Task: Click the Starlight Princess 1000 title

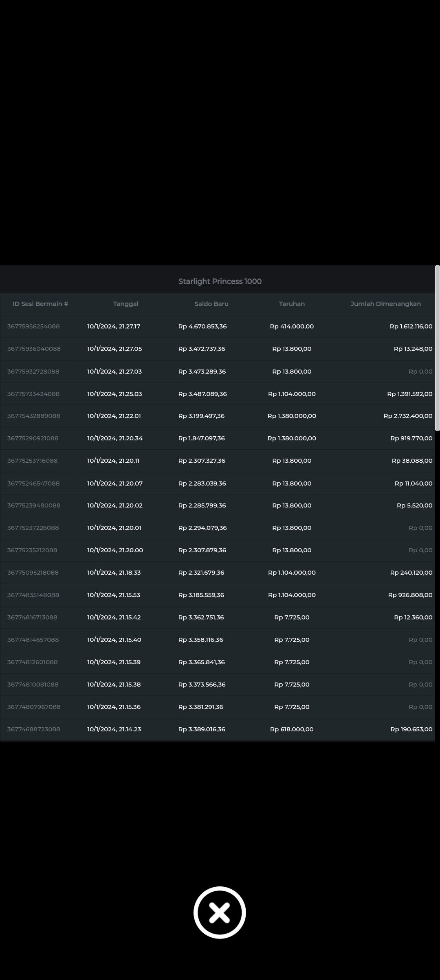Action: click(x=220, y=281)
